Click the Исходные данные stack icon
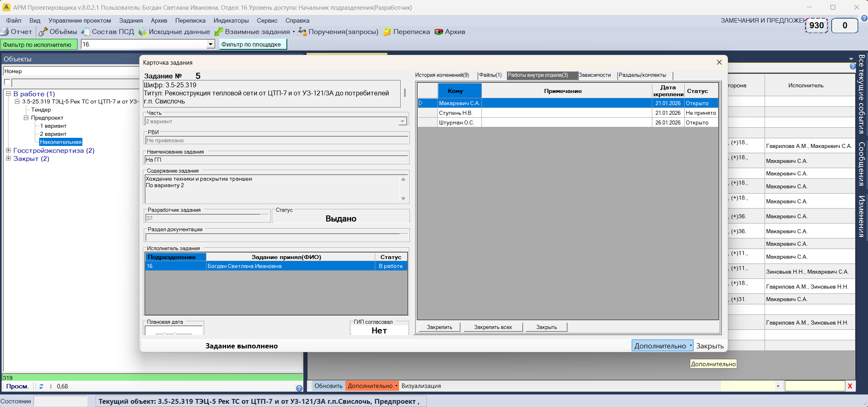This screenshot has height=407, width=868. coord(142,32)
